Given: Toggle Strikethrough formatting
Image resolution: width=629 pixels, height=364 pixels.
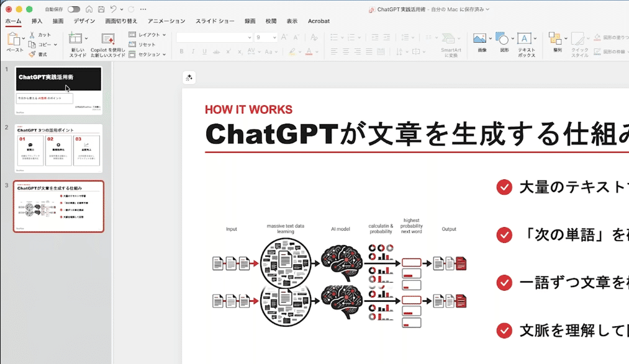Looking at the screenshot, I should 216,51.
